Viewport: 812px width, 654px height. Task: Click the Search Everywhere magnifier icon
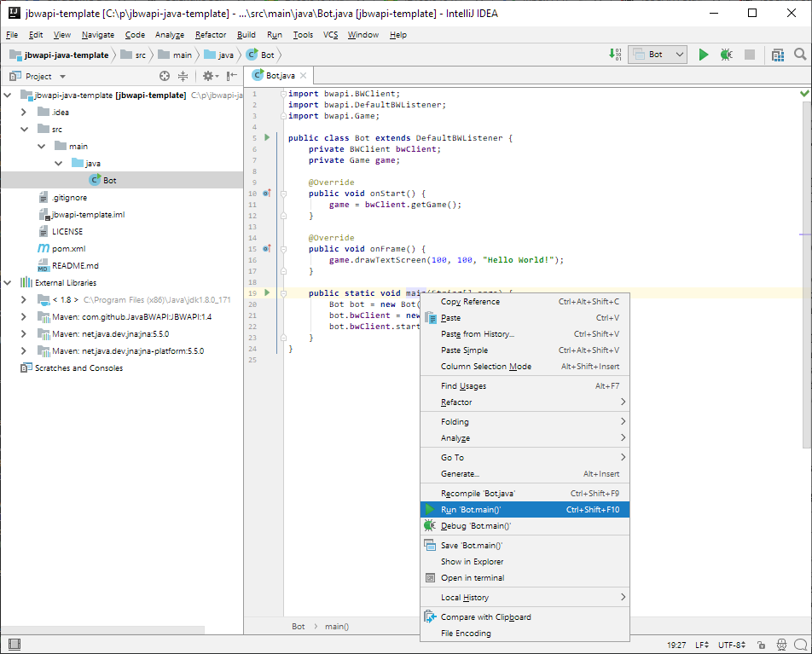[799, 55]
